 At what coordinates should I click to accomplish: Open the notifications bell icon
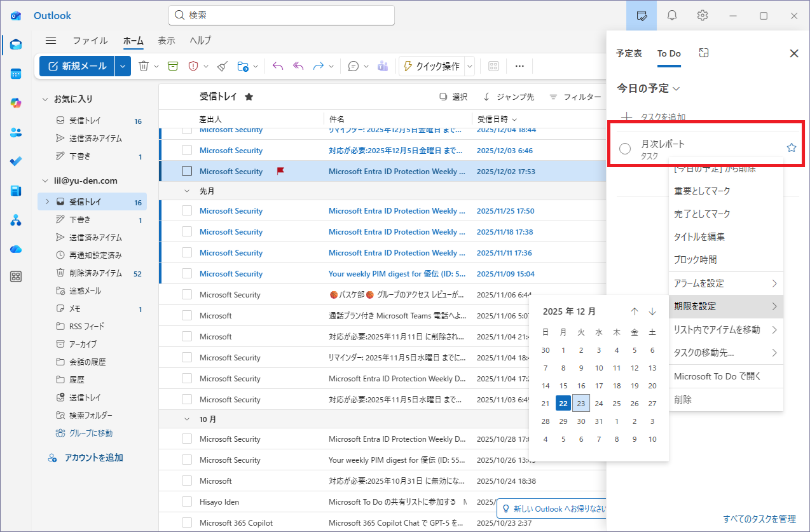(672, 15)
